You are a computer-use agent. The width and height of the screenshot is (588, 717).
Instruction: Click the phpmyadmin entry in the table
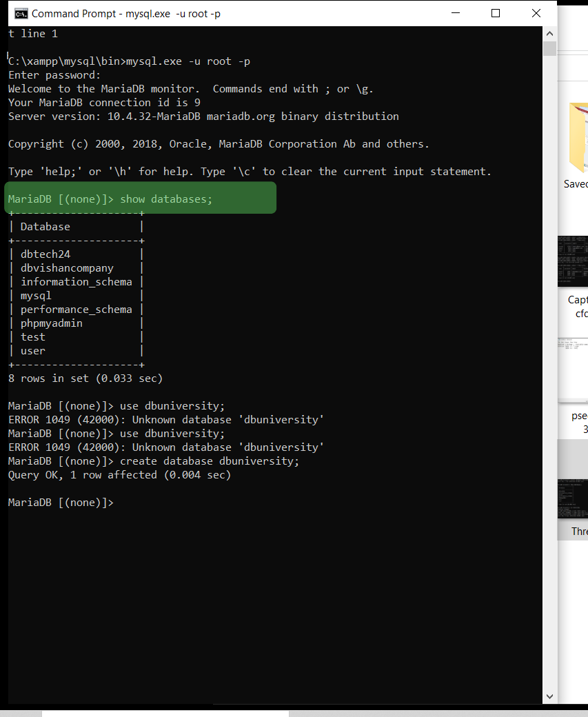pyautogui.click(x=51, y=323)
